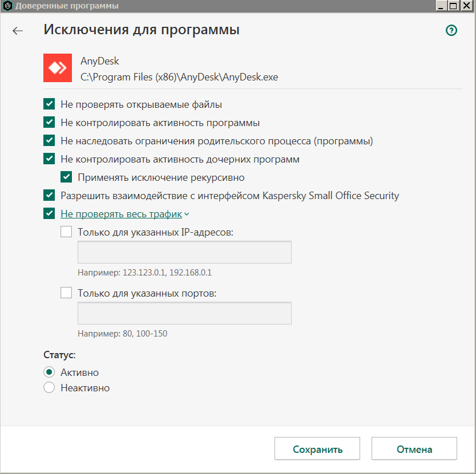Click the path "C:\Program Files (x86)\AnyDesk\AnyDesk.exe"
Image resolution: width=476 pixels, height=474 pixels.
tap(179, 77)
